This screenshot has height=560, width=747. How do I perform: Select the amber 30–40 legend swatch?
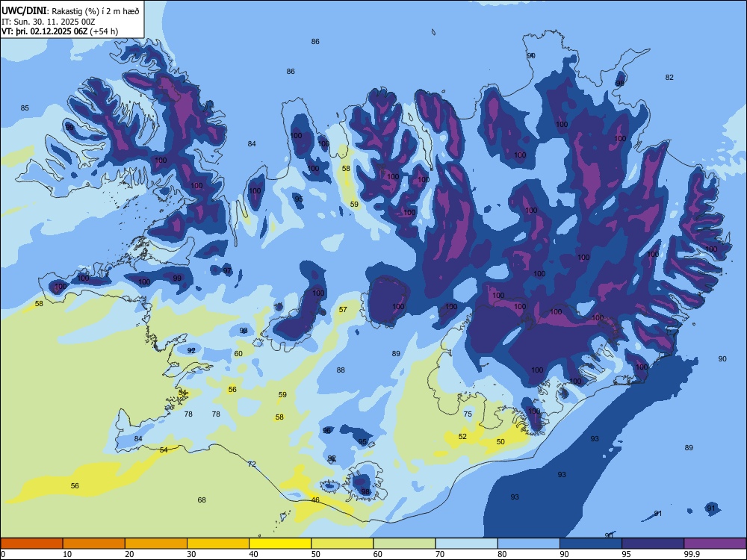[x=218, y=544]
